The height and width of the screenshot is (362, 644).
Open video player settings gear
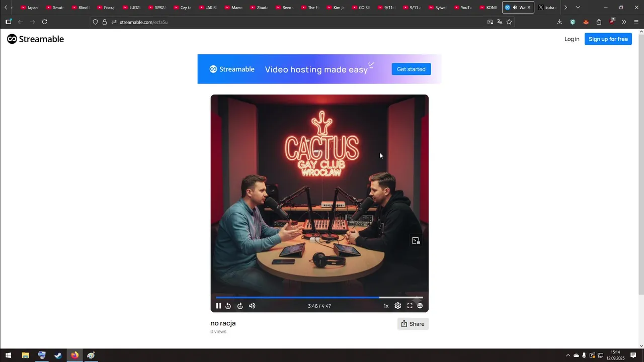pyautogui.click(x=397, y=306)
